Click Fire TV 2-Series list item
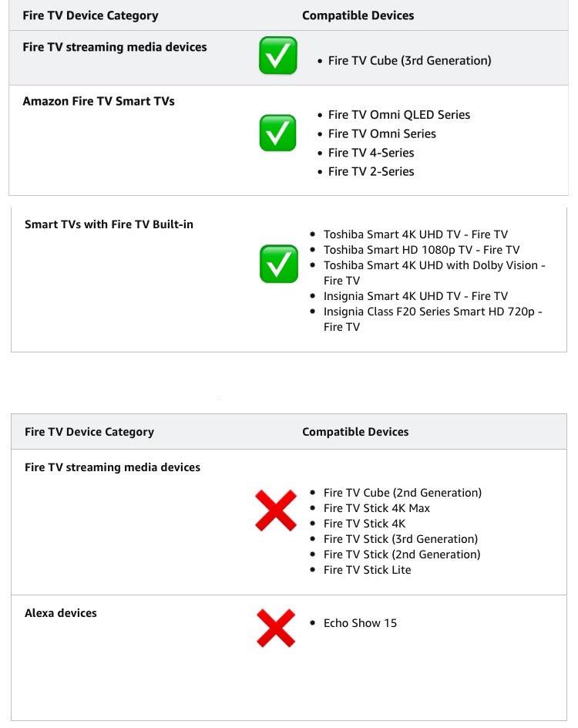This screenshot has width=578, height=728. click(x=371, y=172)
